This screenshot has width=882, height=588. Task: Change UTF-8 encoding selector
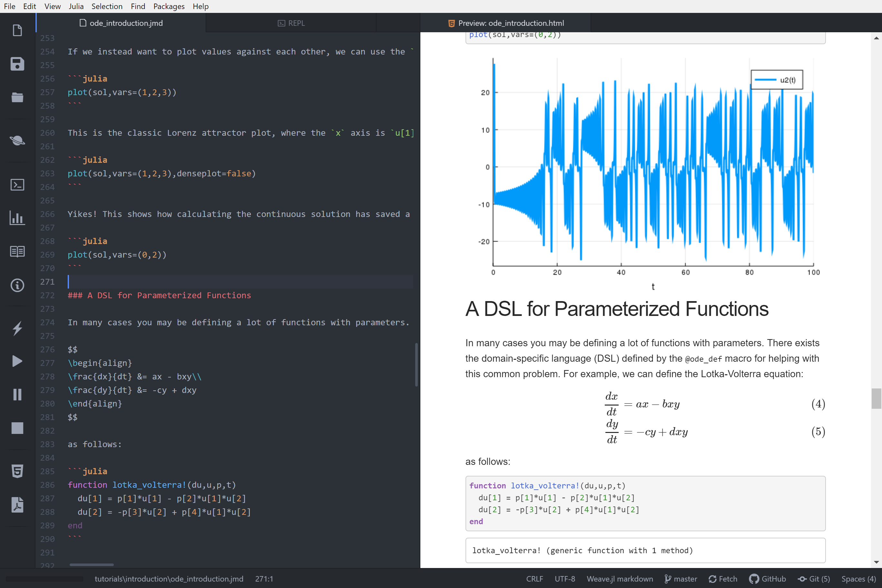565,579
